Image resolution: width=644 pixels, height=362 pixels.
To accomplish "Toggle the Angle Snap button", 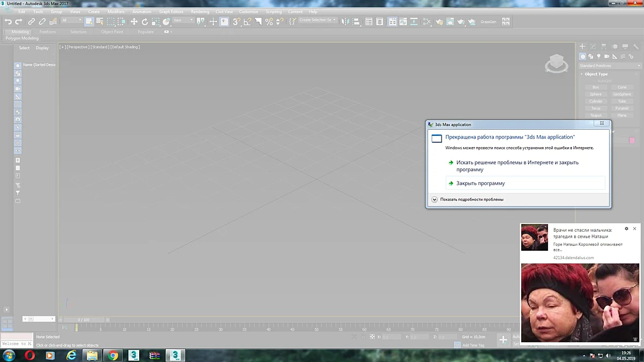I will point(247,22).
